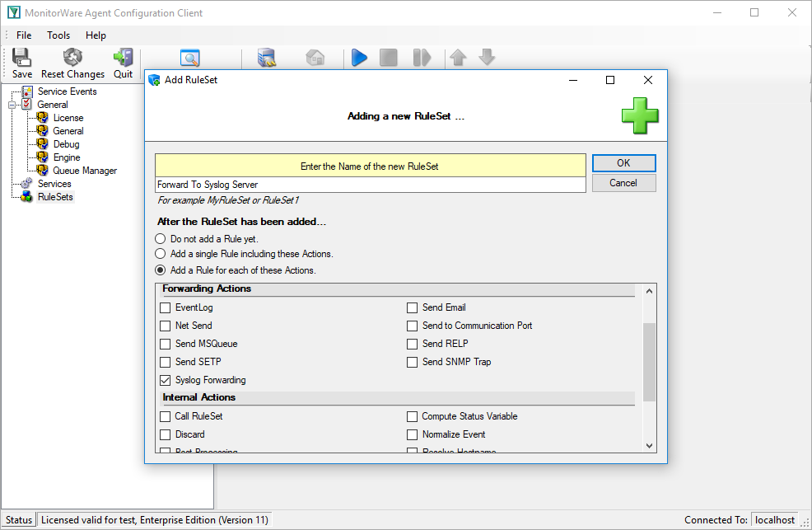
Task: Enable the Send Email checkbox
Action: click(413, 307)
